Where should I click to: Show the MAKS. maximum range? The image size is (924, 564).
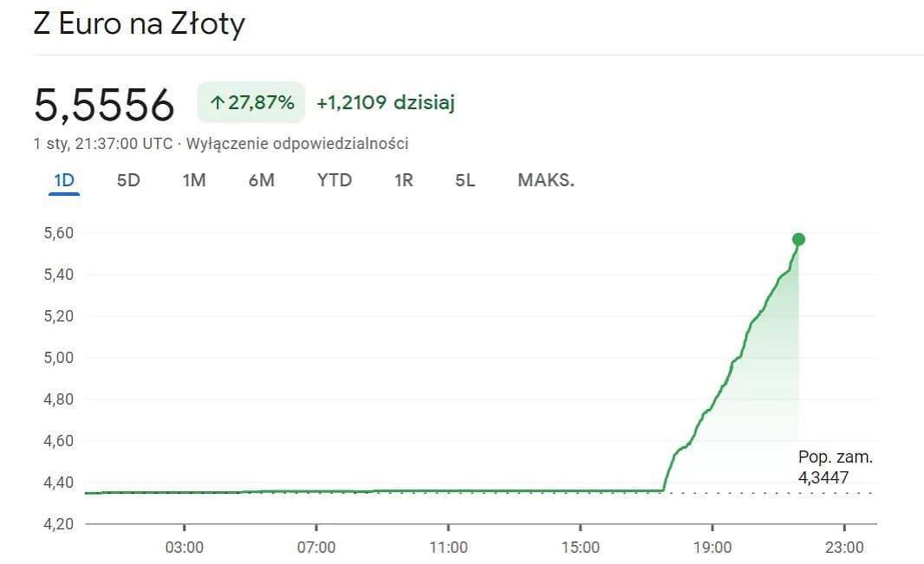(x=546, y=180)
